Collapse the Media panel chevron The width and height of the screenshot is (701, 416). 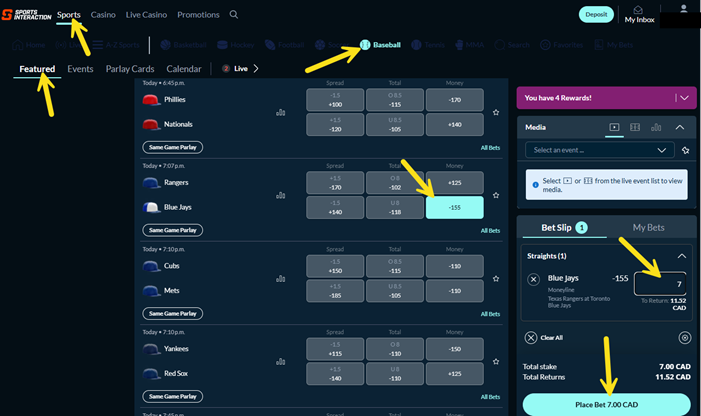[x=680, y=127]
